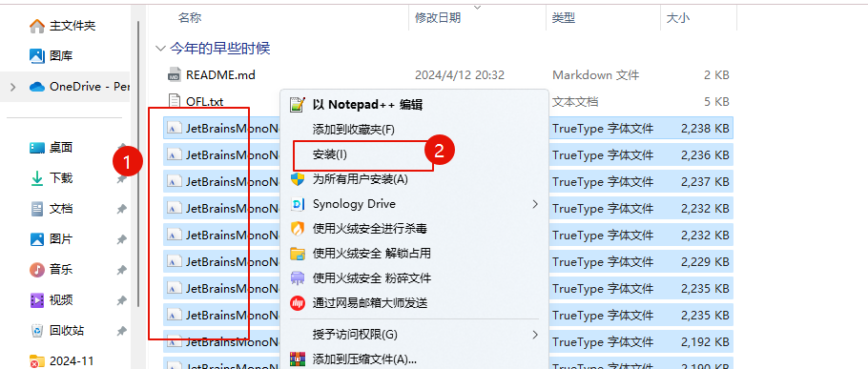Image resolution: width=868 pixels, height=369 pixels.
Task: Sort by the 类型 column header
Action: tap(563, 18)
